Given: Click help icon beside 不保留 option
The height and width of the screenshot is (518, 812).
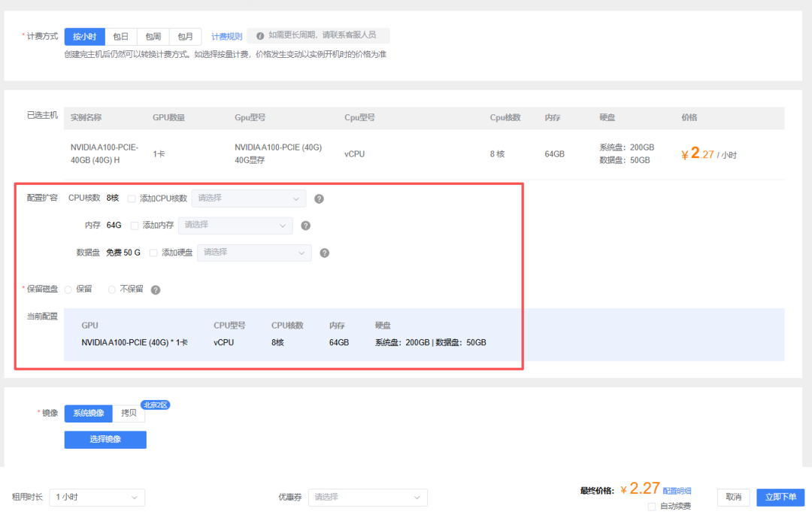Looking at the screenshot, I should click(x=156, y=290).
